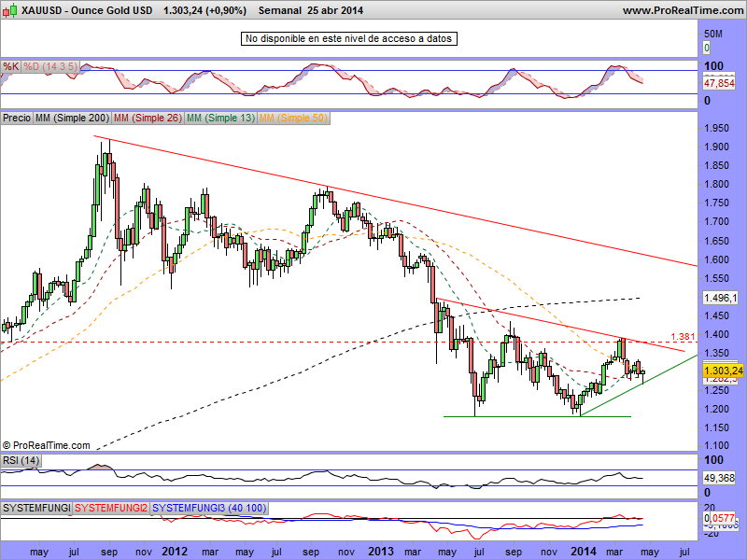Click the 2014 year label on time axis
747x560 pixels.
584,552
